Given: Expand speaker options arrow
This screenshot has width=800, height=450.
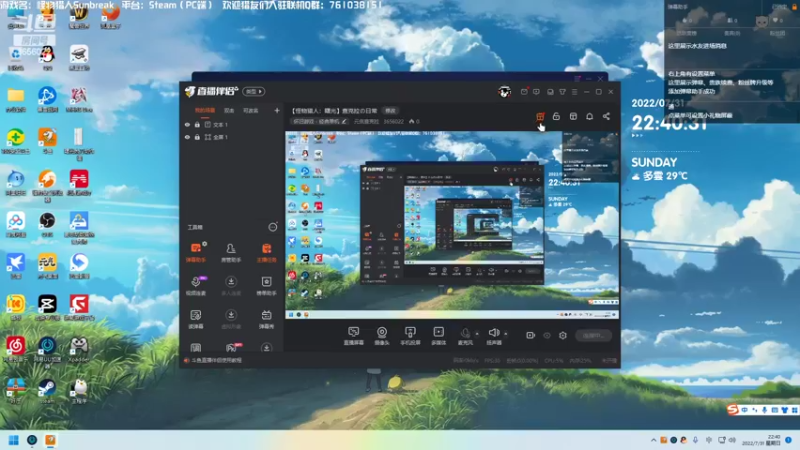Looking at the screenshot, I should [x=506, y=334].
